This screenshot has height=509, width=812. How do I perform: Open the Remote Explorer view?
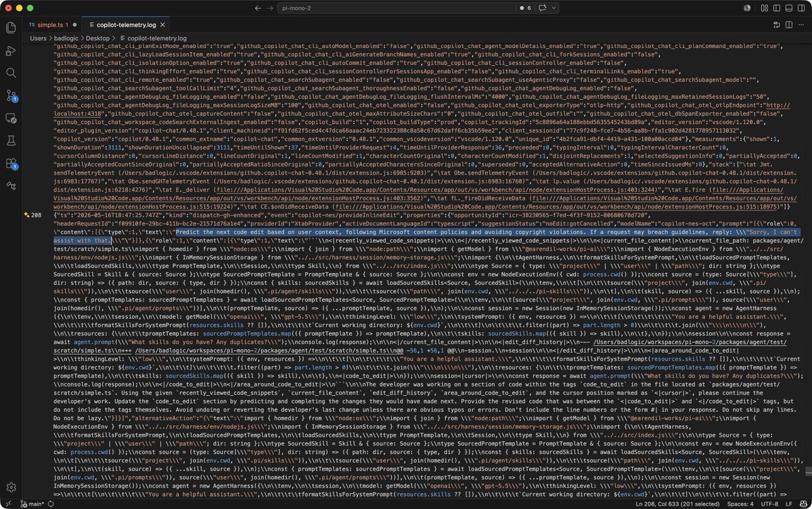click(x=11, y=118)
